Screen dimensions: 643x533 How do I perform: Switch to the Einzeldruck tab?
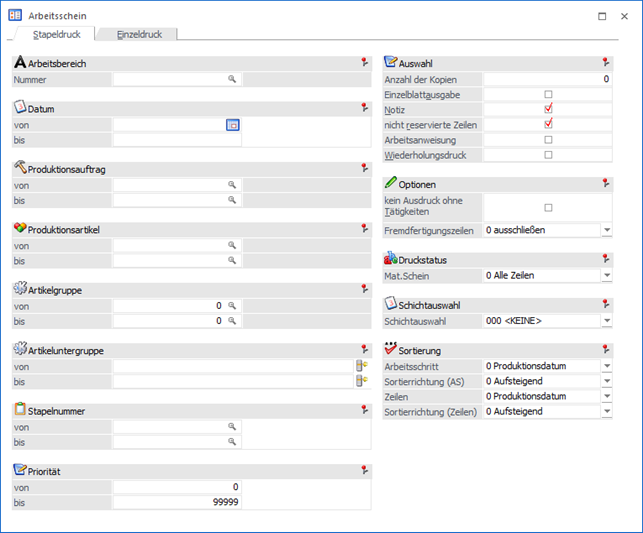[x=139, y=34]
